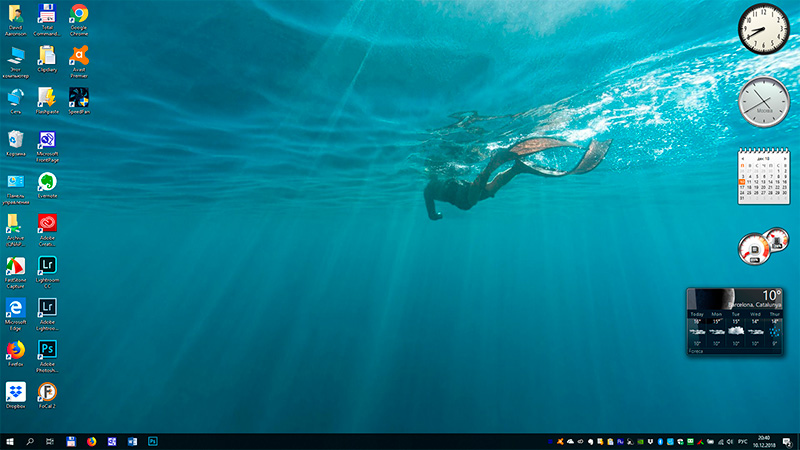The width and height of the screenshot is (800, 450).
Task: Open Dropbox desktop icon
Action: (x=15, y=390)
